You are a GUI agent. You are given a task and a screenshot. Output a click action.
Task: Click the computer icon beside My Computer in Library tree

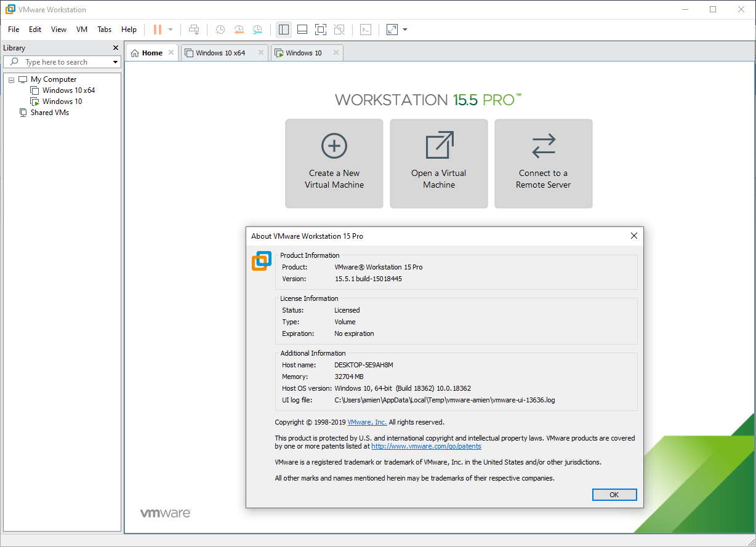pos(23,79)
